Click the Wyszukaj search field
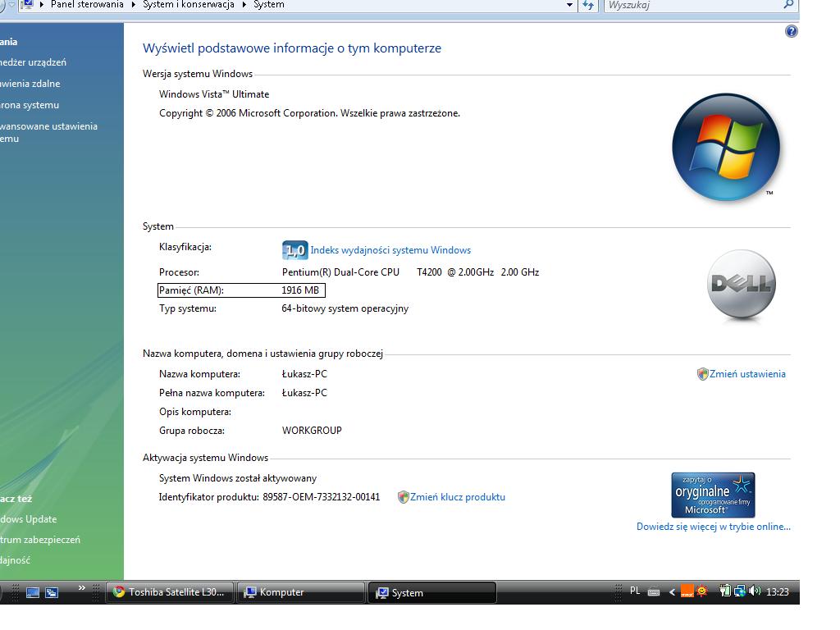The width and height of the screenshot is (840, 630). pos(694,6)
